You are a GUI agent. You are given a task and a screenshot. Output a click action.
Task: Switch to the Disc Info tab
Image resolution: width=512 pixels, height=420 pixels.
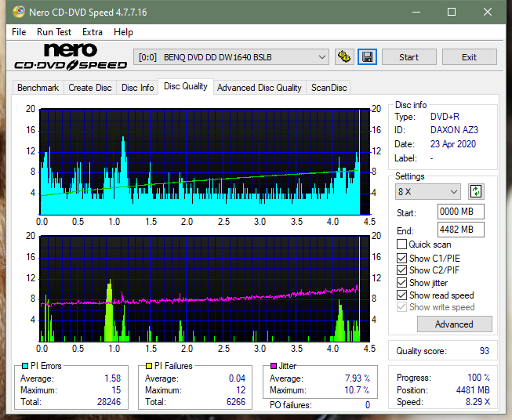tap(137, 88)
